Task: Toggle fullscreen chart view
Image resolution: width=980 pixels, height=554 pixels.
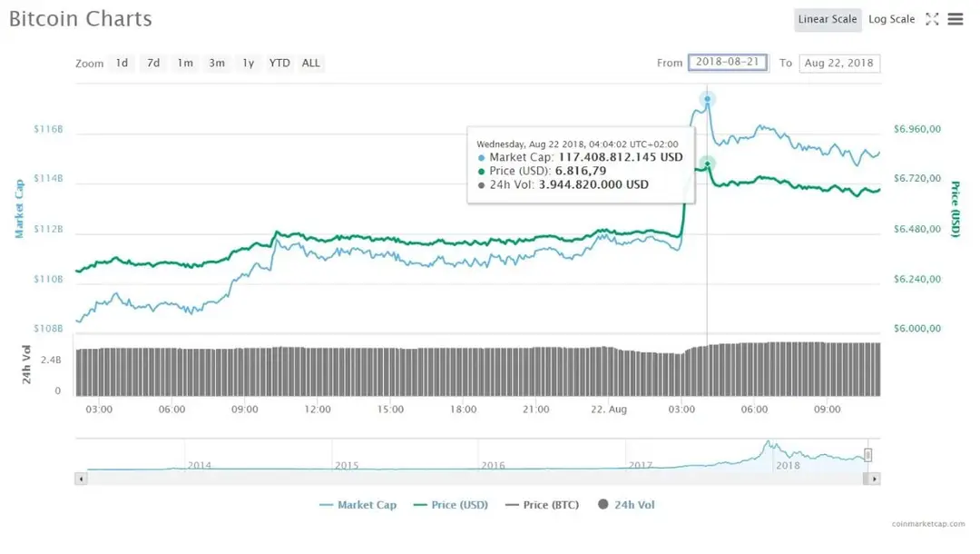Action: 932,19
